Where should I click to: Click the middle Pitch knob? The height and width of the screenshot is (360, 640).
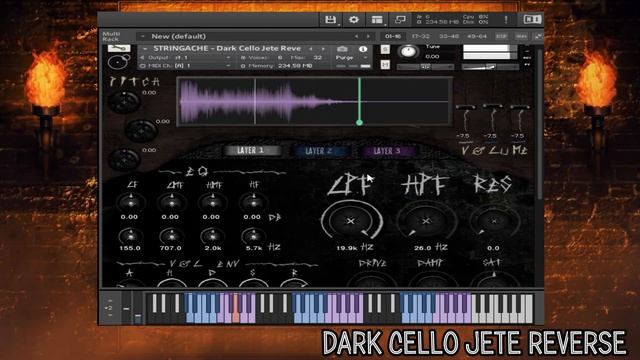[x=141, y=131]
